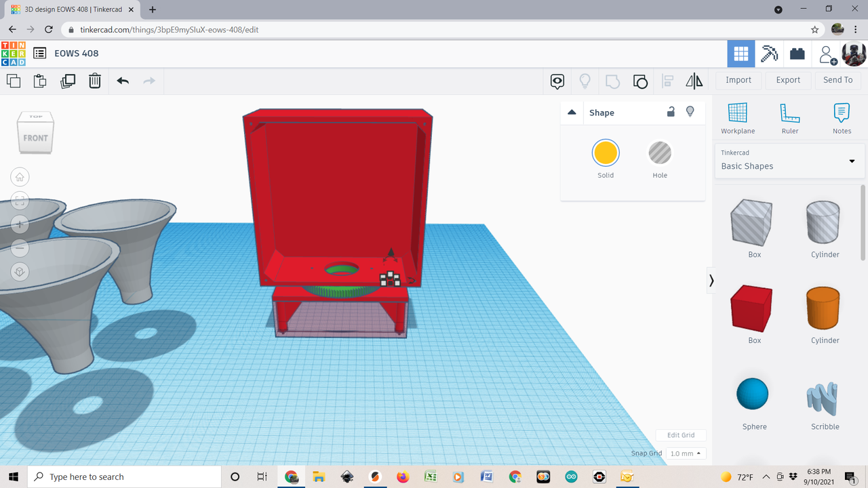The image size is (868, 488).
Task: Click the Home view button
Action: [x=20, y=178]
